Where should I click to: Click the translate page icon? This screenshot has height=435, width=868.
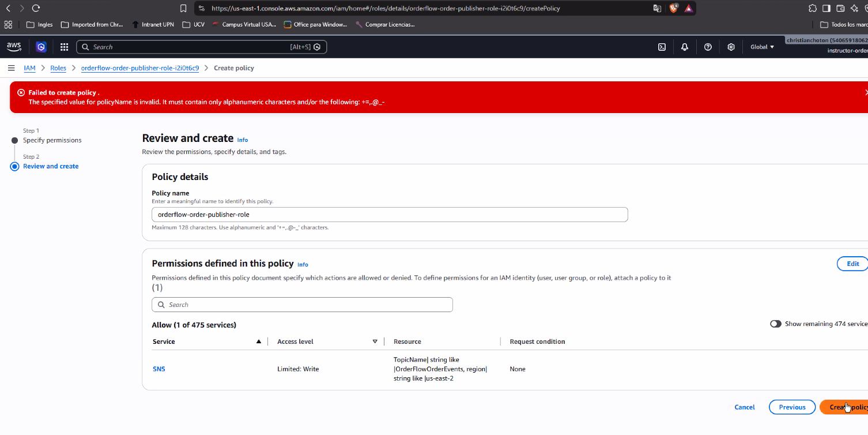657,9
